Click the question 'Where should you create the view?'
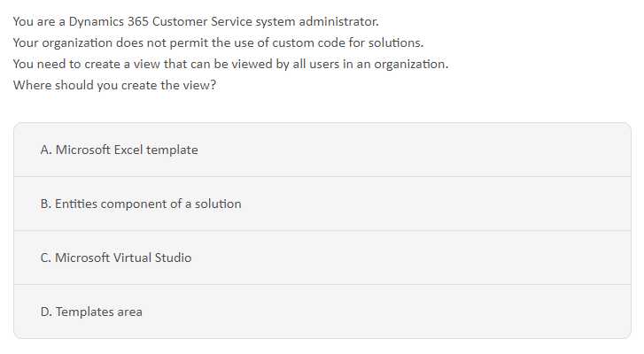This screenshot has width=644, height=354. point(114,85)
